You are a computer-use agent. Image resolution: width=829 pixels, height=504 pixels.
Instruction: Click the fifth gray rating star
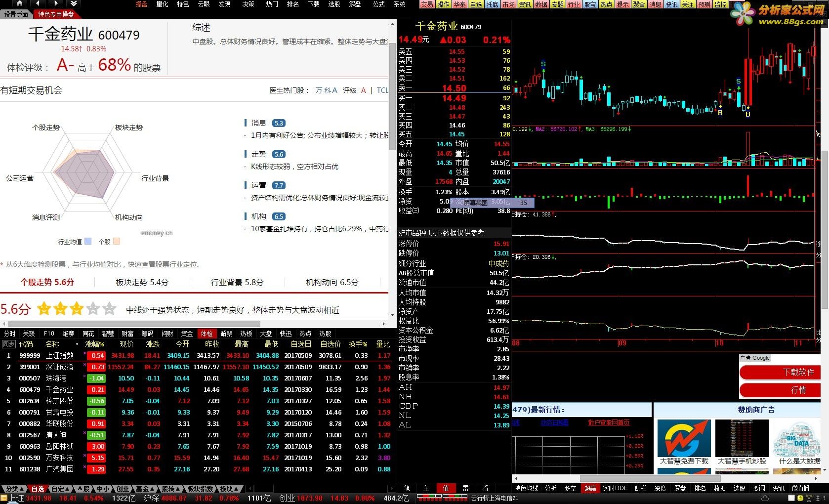tap(109, 309)
